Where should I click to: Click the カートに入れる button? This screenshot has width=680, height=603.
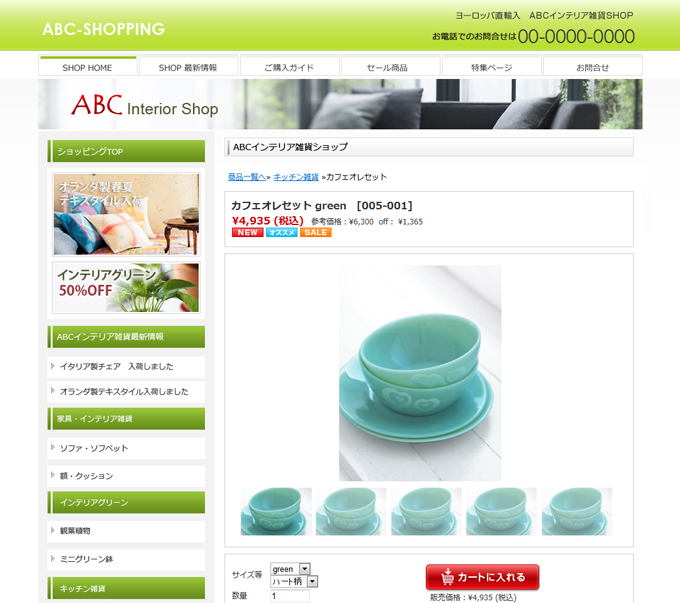[x=482, y=577]
